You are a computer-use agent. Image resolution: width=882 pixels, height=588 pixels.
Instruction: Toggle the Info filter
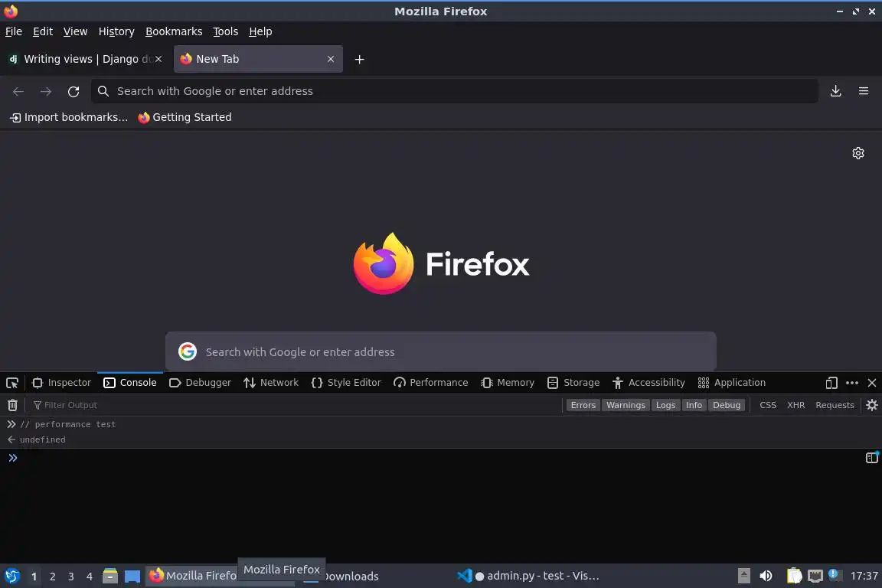click(x=694, y=405)
